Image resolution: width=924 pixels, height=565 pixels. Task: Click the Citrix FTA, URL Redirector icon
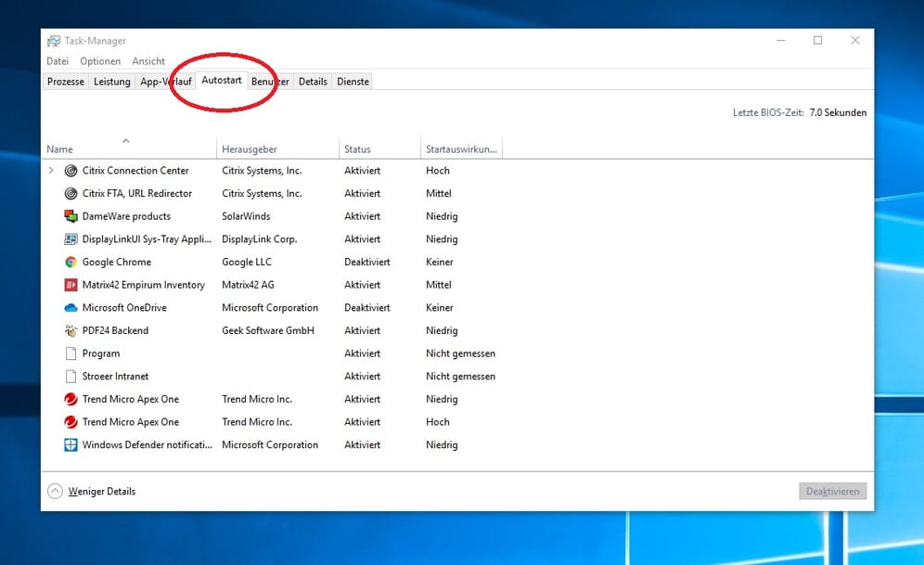(x=71, y=193)
